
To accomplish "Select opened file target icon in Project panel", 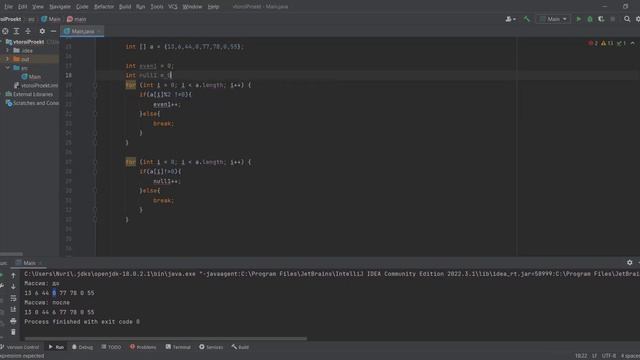I will click(5, 31).
